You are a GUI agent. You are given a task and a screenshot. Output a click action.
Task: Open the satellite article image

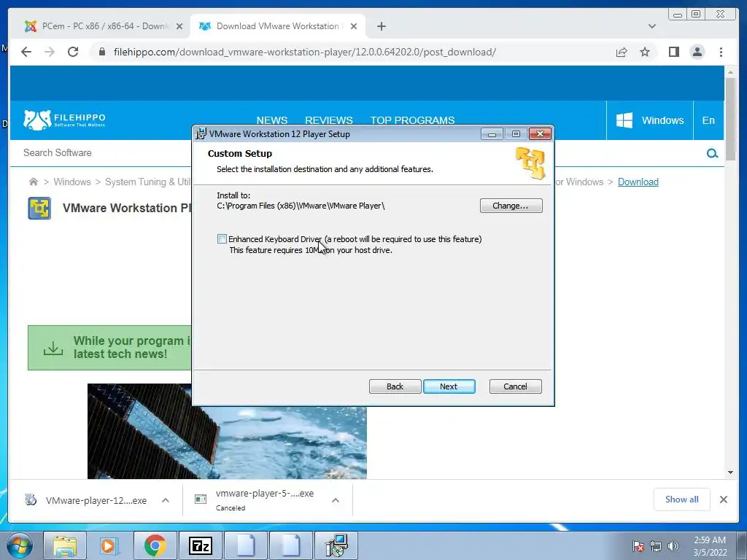pyautogui.click(x=228, y=431)
